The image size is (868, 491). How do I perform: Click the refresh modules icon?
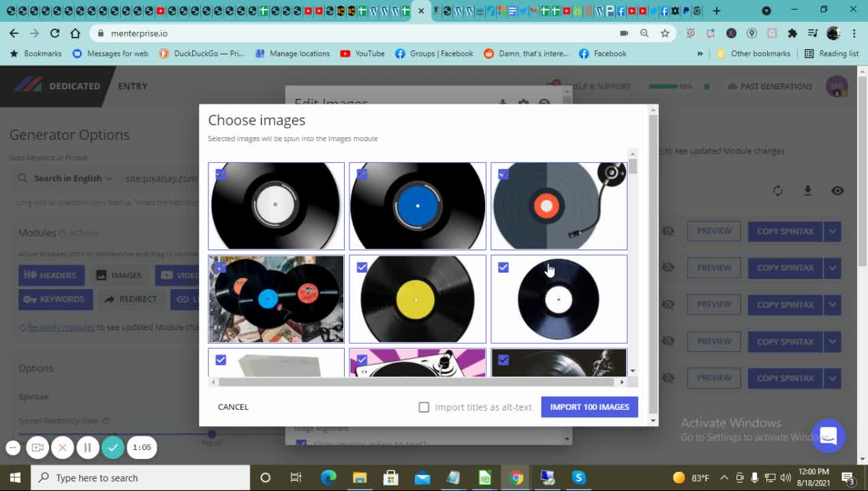tap(777, 191)
